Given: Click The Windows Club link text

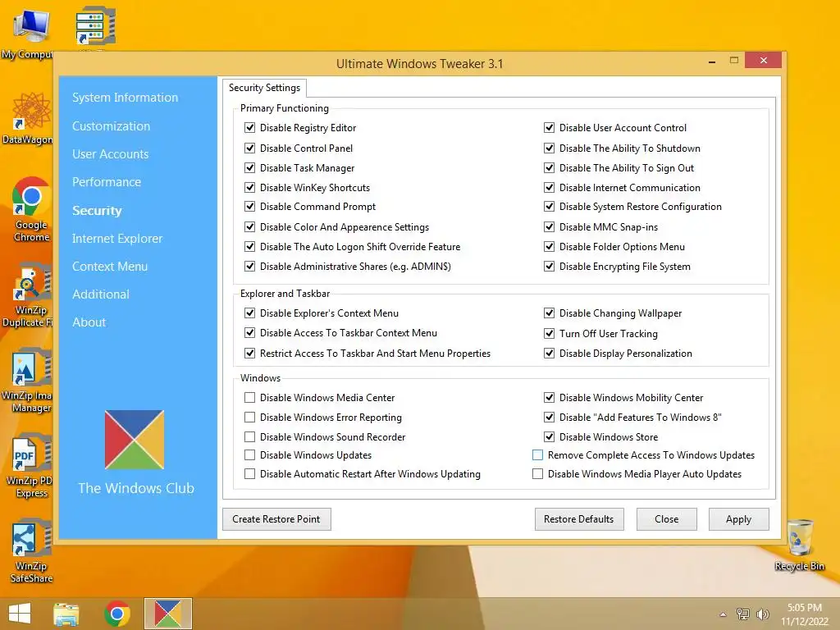Looking at the screenshot, I should pos(136,488).
